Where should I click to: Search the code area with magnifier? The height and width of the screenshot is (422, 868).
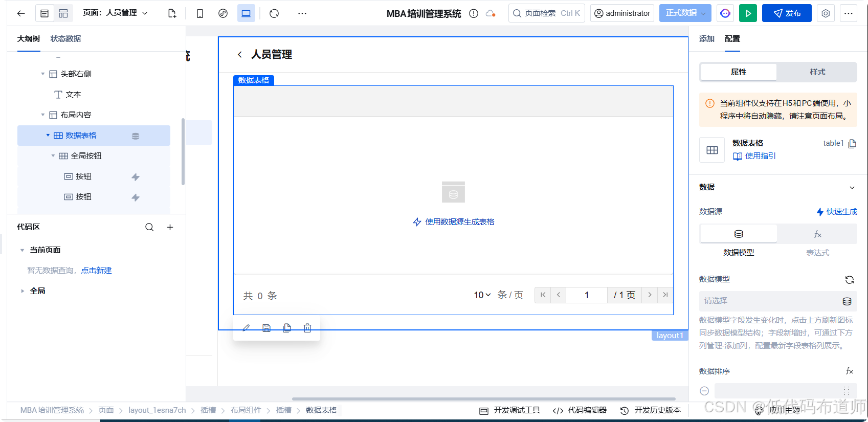click(x=149, y=227)
